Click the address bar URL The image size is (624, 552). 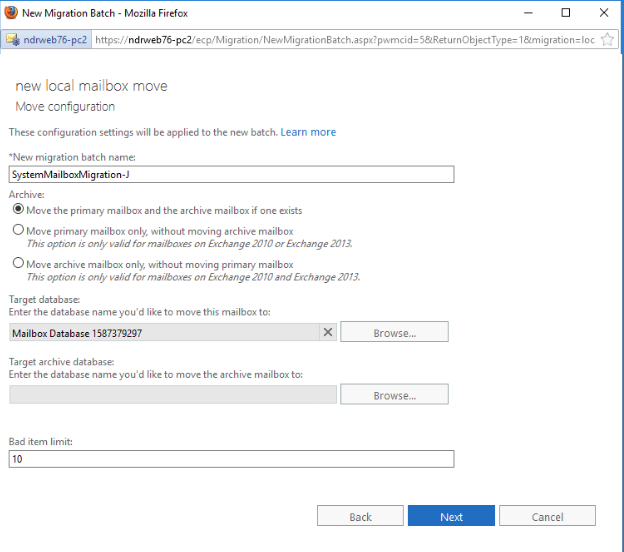(345, 40)
